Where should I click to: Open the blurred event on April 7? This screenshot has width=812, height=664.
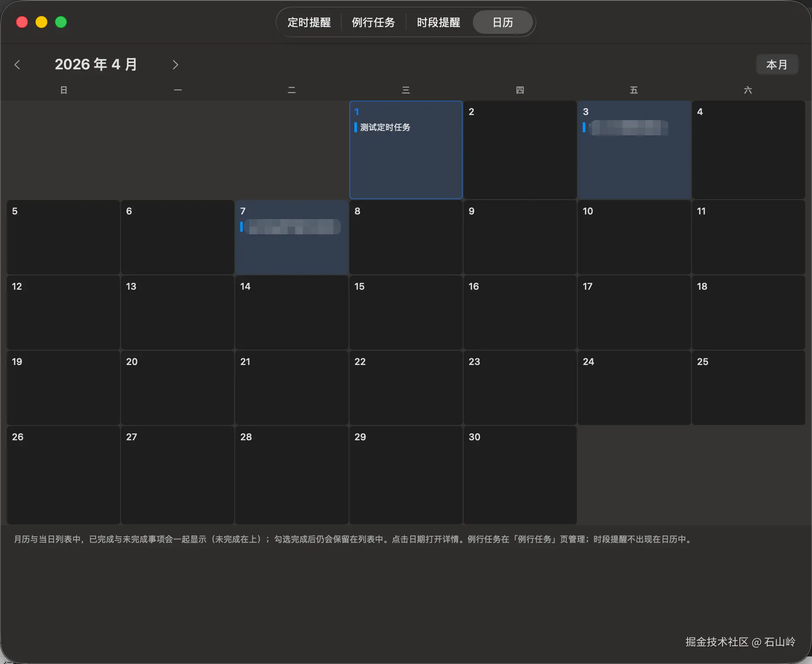293,227
